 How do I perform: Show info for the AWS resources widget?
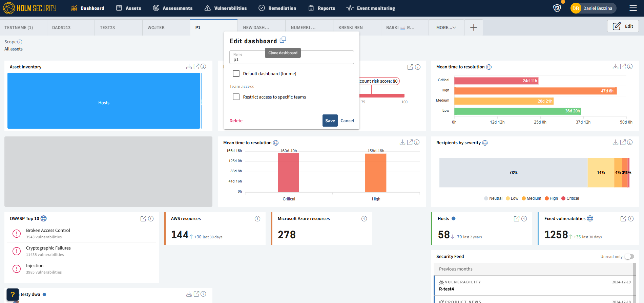tap(257, 219)
